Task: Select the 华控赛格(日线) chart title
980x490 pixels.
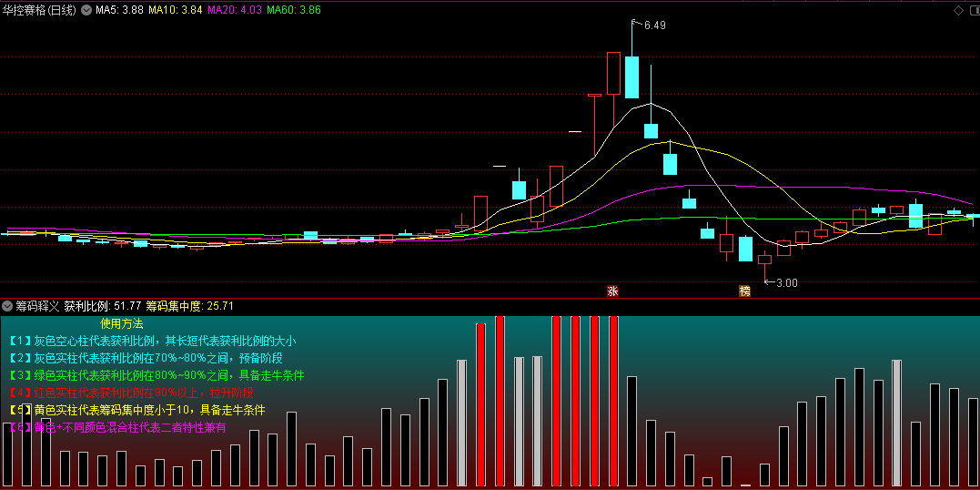Action: click(x=40, y=11)
